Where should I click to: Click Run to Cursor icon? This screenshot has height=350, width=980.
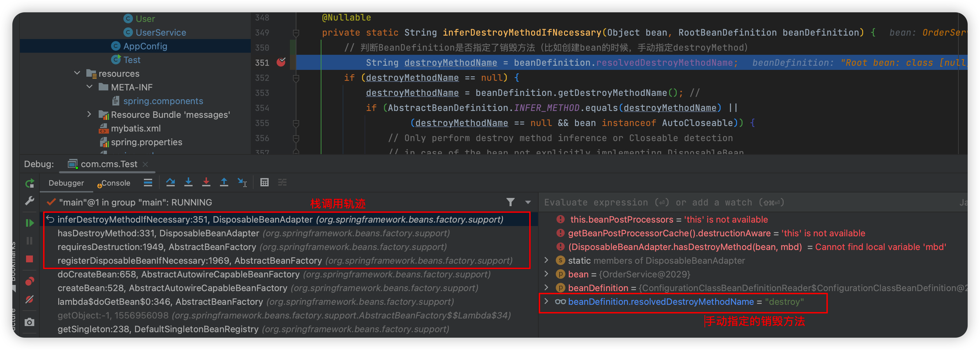click(x=242, y=183)
